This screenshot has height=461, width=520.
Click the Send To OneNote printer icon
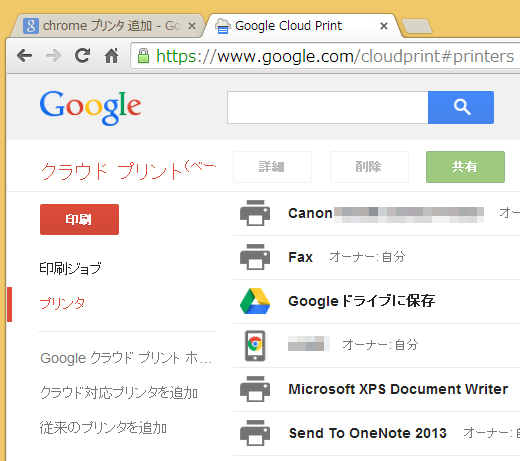[x=255, y=433]
